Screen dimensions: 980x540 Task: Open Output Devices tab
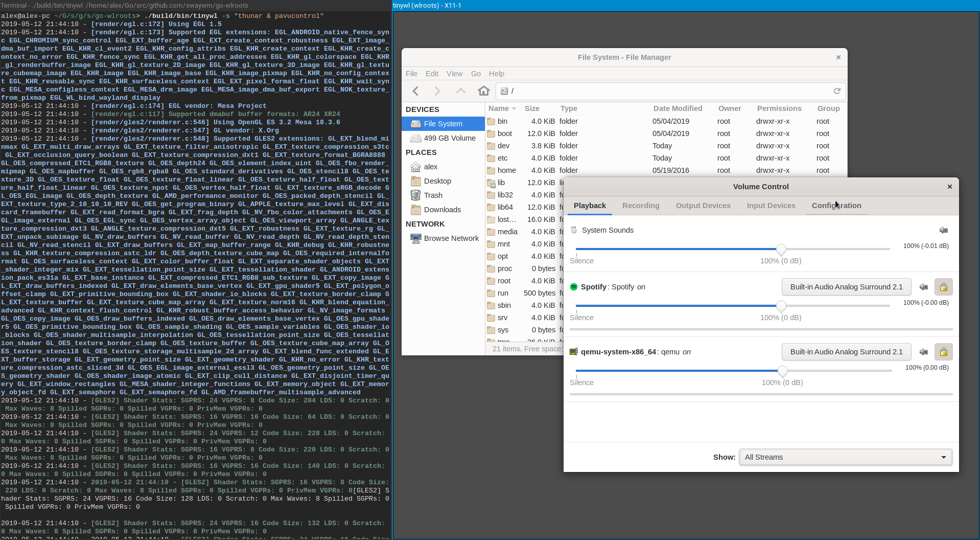(703, 206)
